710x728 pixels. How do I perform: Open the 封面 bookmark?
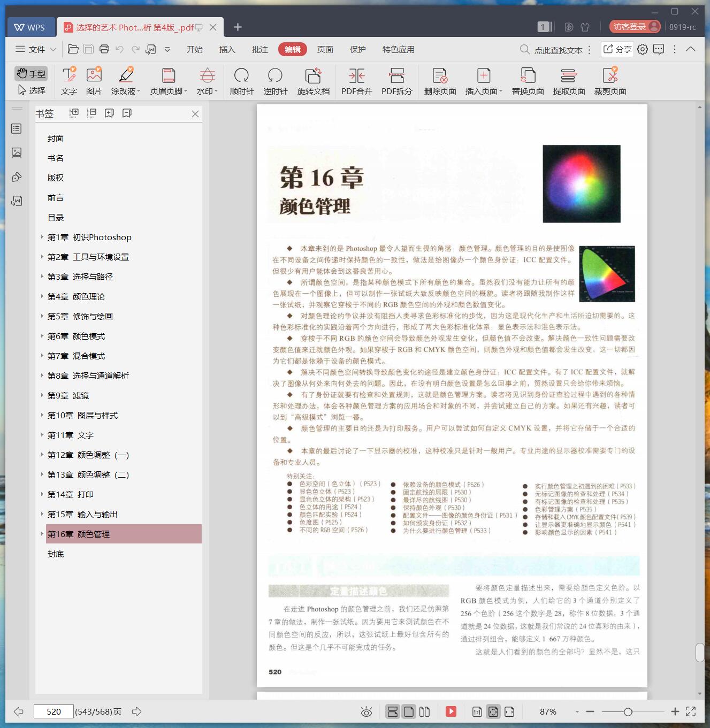(x=56, y=139)
